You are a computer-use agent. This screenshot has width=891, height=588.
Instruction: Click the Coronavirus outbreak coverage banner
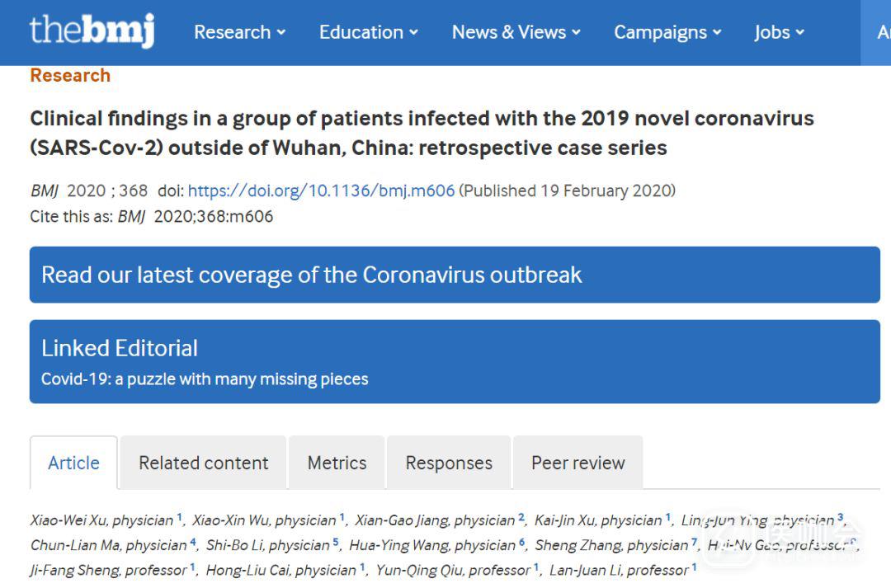click(x=455, y=275)
